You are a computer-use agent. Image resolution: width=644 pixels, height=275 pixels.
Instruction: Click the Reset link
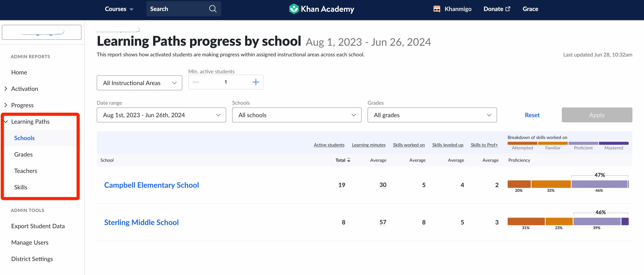click(532, 115)
